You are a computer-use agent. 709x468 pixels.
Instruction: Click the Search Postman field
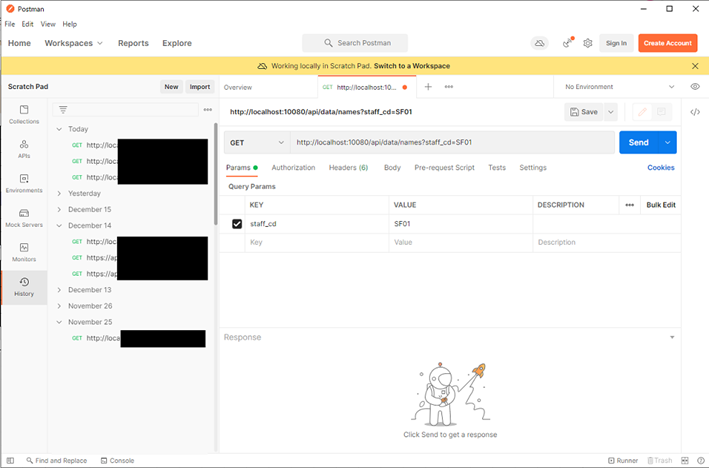355,43
